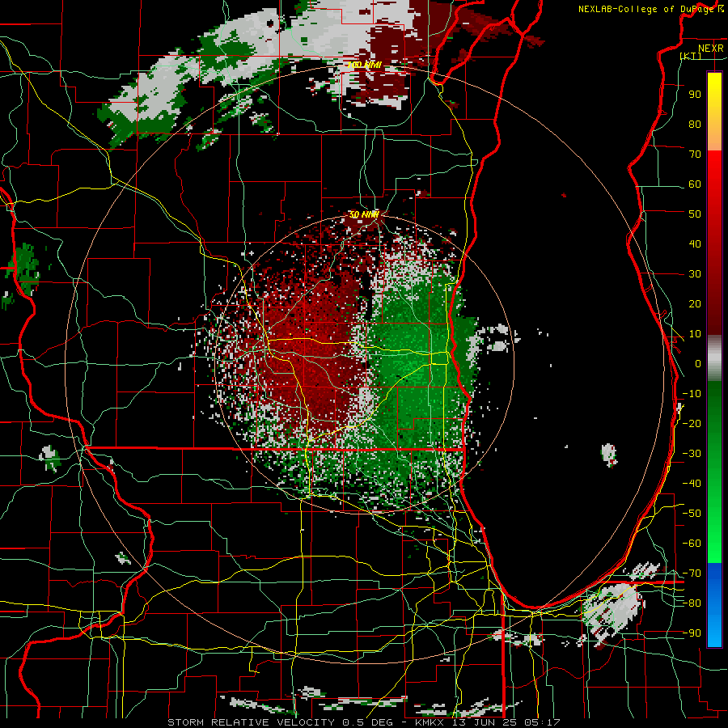Click the positive 80 scale value
This screenshot has width=728, height=728.
point(695,124)
